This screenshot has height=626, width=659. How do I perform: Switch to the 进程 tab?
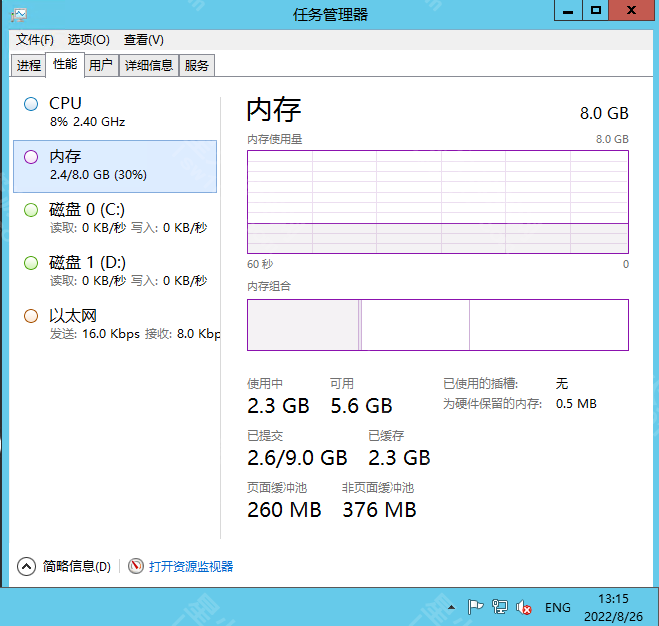(x=29, y=66)
